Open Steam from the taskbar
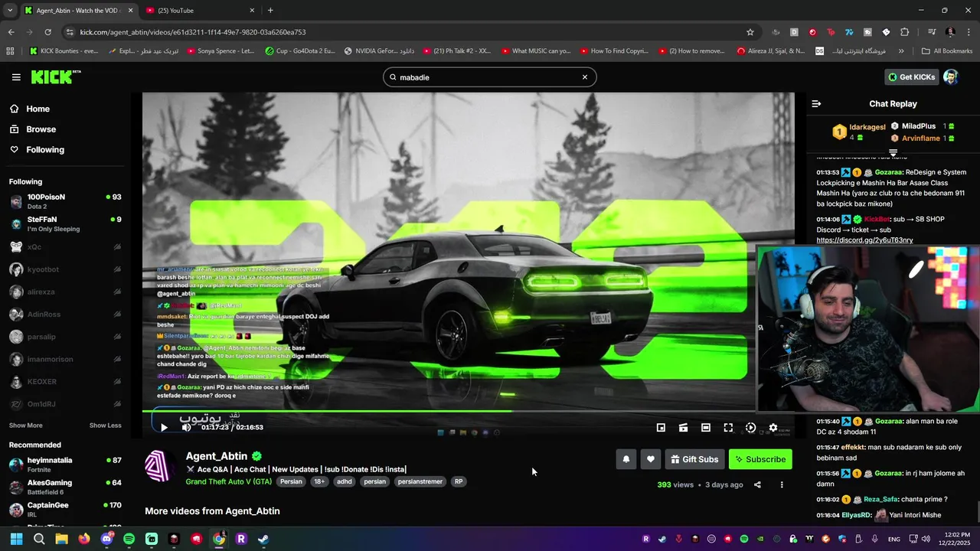 coord(263,539)
